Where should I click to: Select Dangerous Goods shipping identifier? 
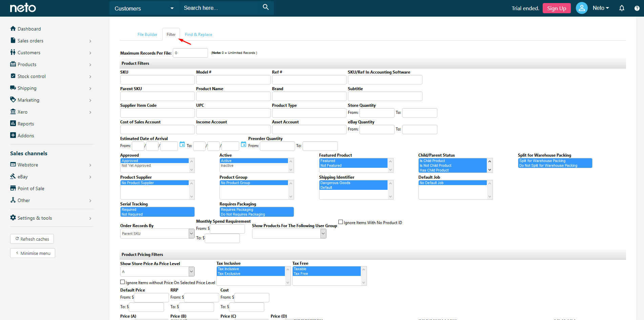pos(353,183)
